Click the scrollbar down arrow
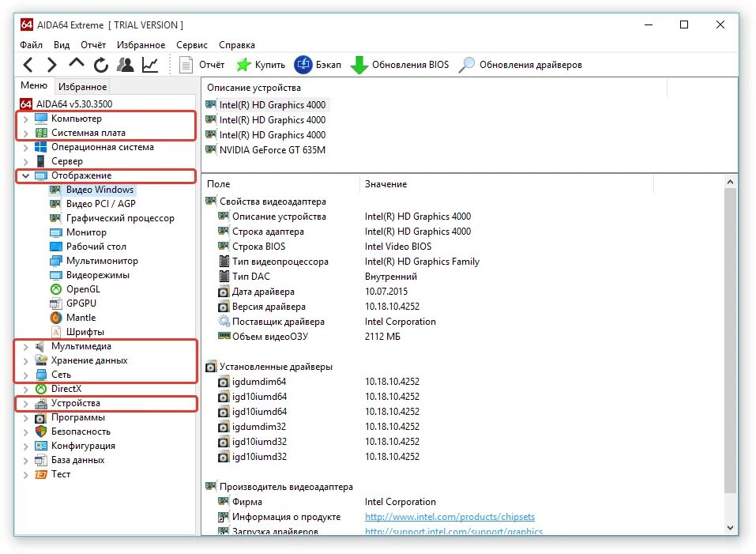Image resolution: width=756 pixels, height=554 pixels. tap(730, 528)
